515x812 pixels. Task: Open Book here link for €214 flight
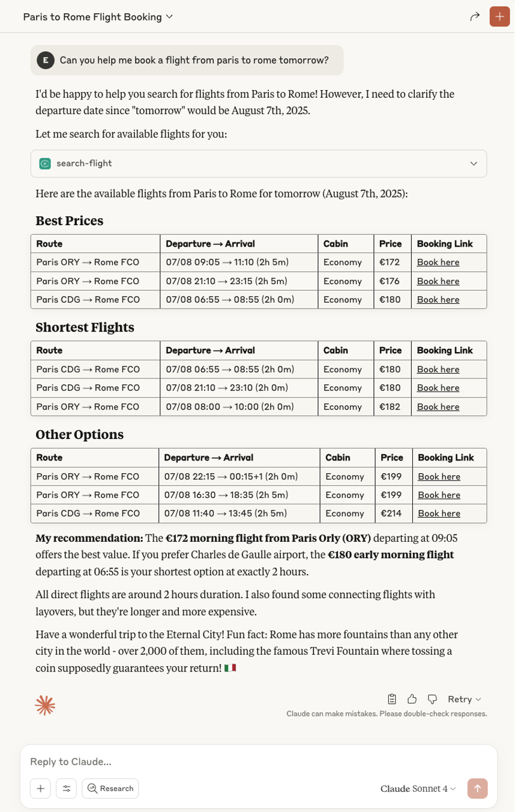tap(439, 514)
